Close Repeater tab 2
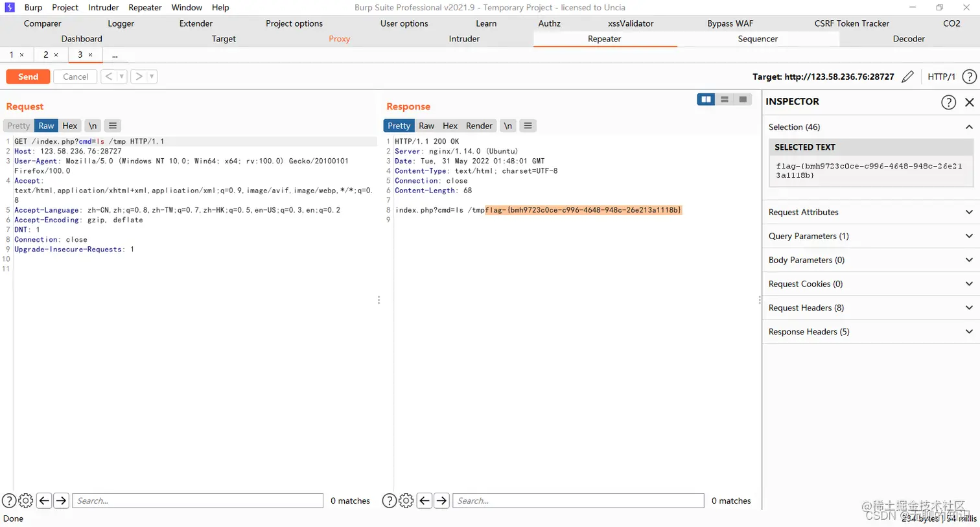The width and height of the screenshot is (980, 527). point(56,55)
